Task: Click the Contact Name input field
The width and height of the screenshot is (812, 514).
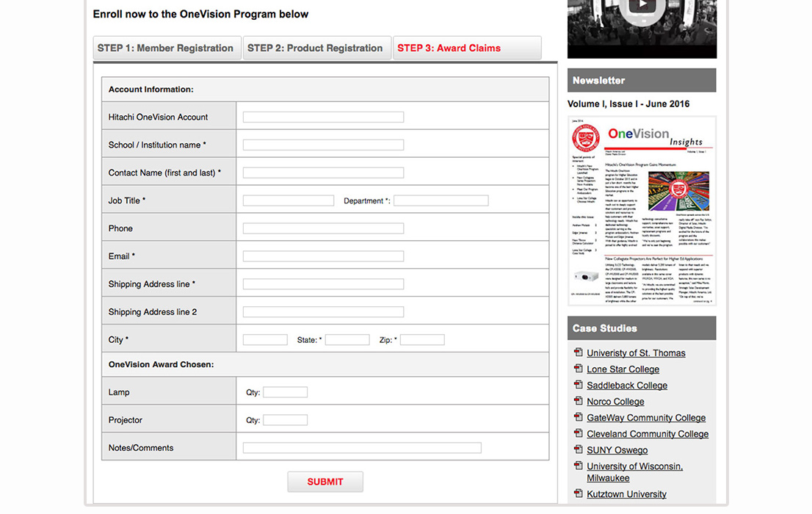Action: click(x=323, y=173)
